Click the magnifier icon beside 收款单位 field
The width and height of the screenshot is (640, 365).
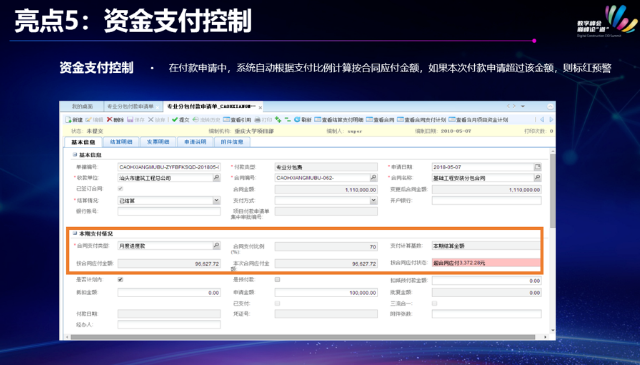[x=216, y=178]
